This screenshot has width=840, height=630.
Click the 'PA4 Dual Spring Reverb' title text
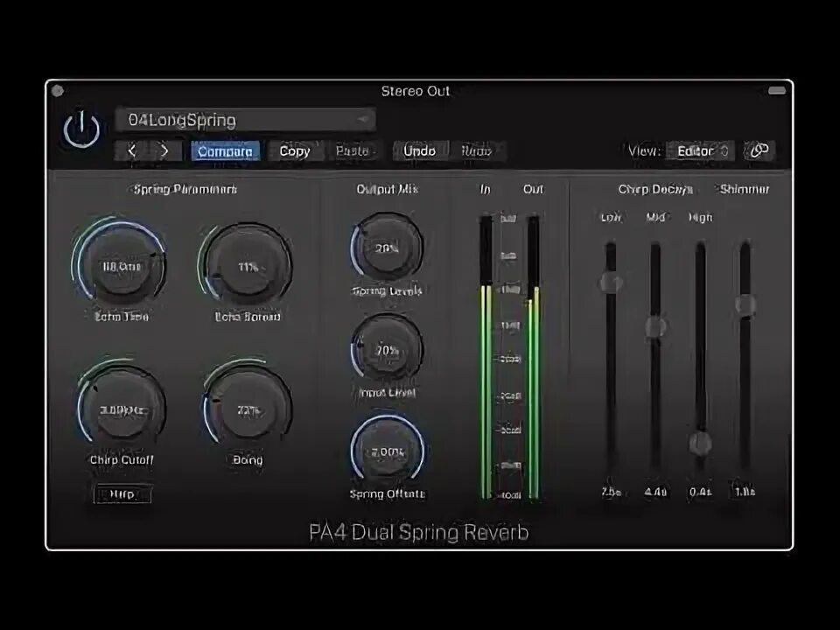pos(419,532)
